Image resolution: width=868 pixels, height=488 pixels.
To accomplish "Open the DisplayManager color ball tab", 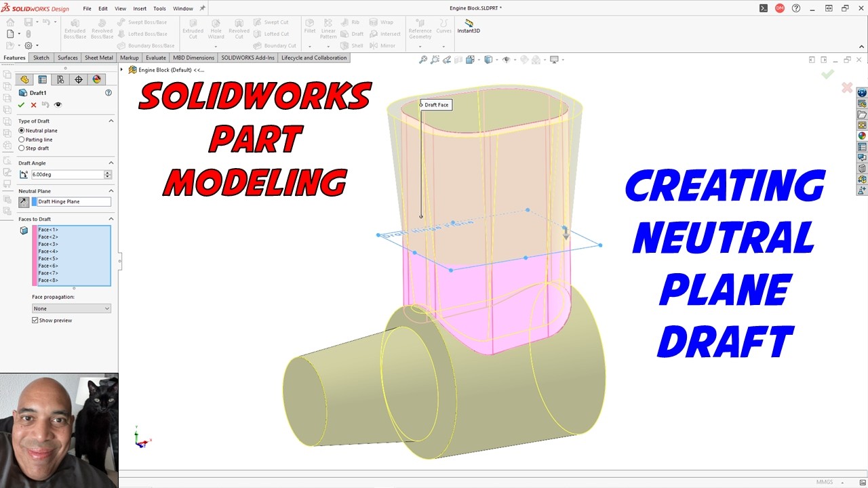I will (96, 79).
